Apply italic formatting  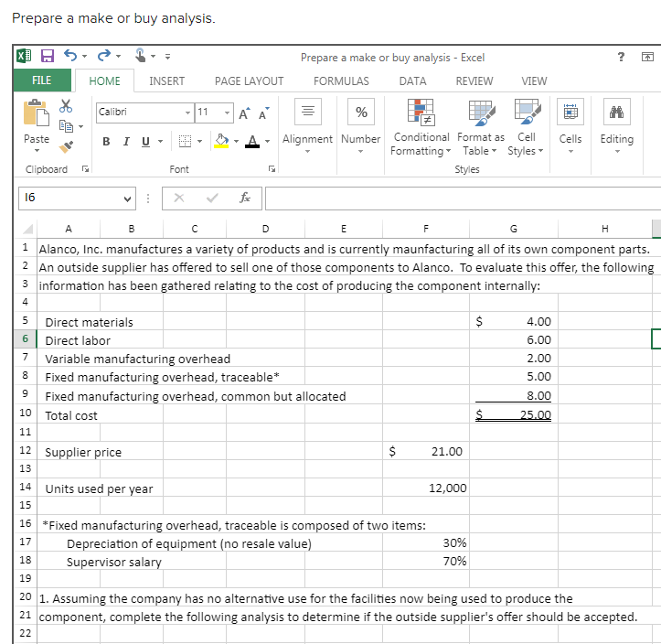[126, 142]
